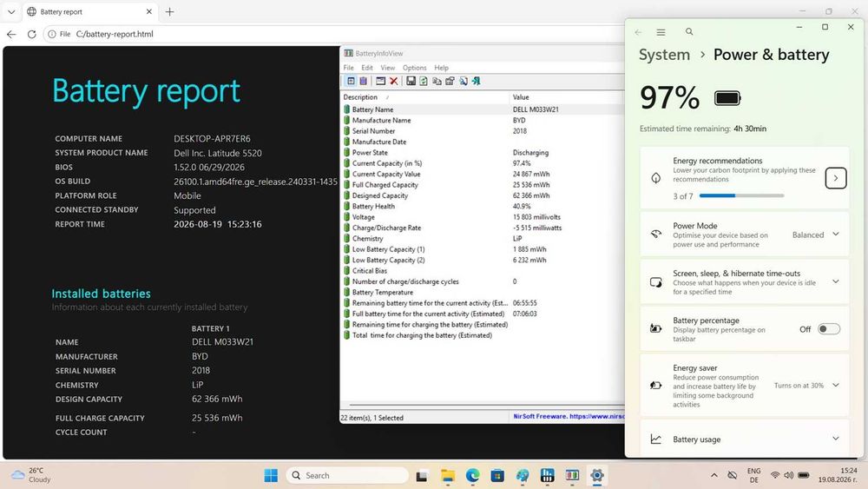
Task: Click the taskbar Search box
Action: (x=347, y=475)
